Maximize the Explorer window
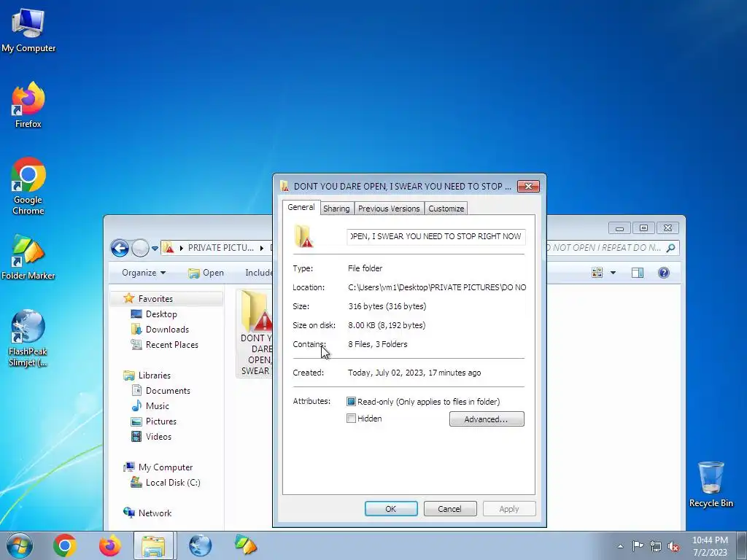The height and width of the screenshot is (560, 747). coord(643,228)
